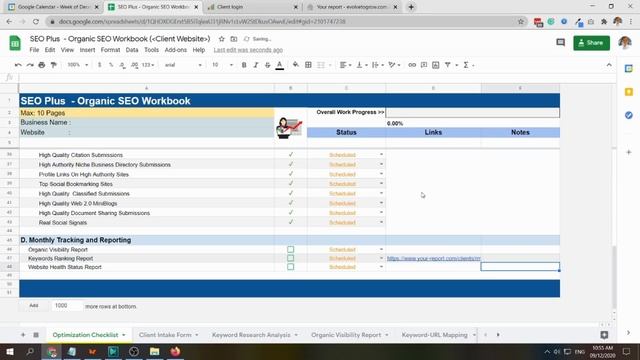The image size is (640, 360).
Task: Open the Format menu
Action: pyautogui.click(x=110, y=50)
